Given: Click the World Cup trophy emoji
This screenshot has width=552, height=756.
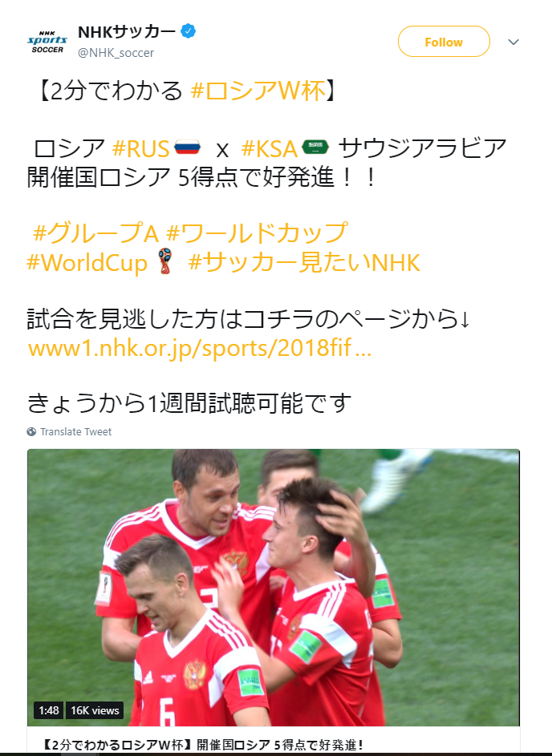Looking at the screenshot, I should coord(165,261).
